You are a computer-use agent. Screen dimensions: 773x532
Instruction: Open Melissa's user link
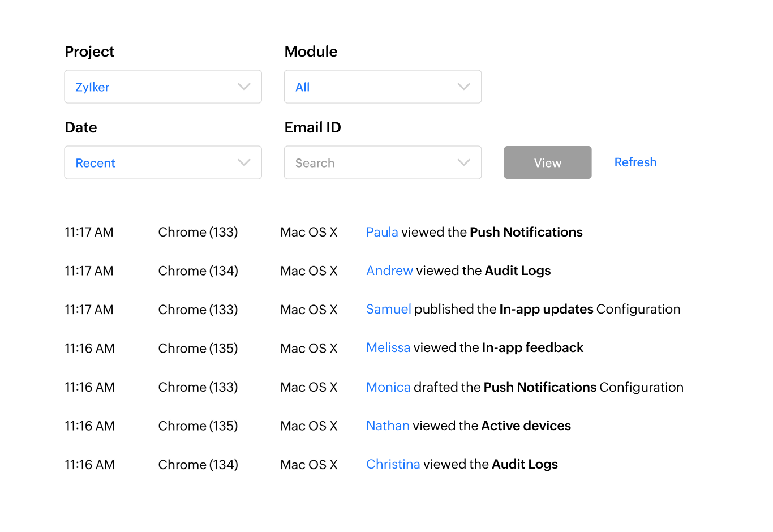(388, 347)
